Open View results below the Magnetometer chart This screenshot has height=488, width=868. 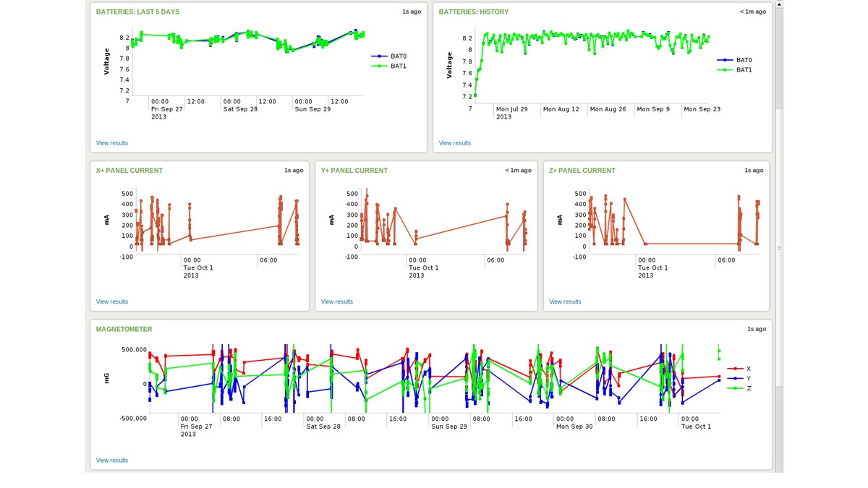tap(112, 461)
